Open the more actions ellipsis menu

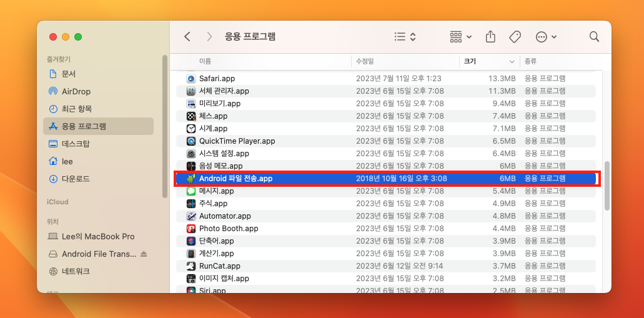click(547, 37)
